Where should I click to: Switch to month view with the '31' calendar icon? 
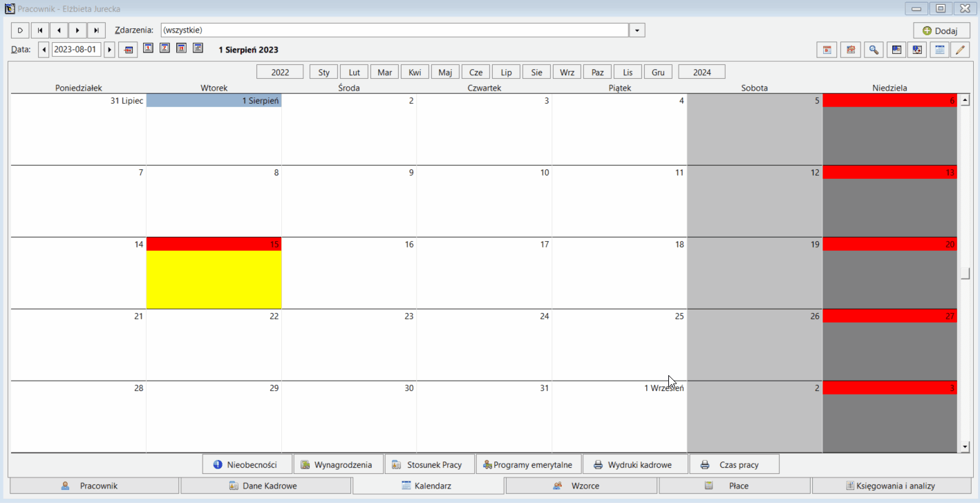[x=181, y=48]
